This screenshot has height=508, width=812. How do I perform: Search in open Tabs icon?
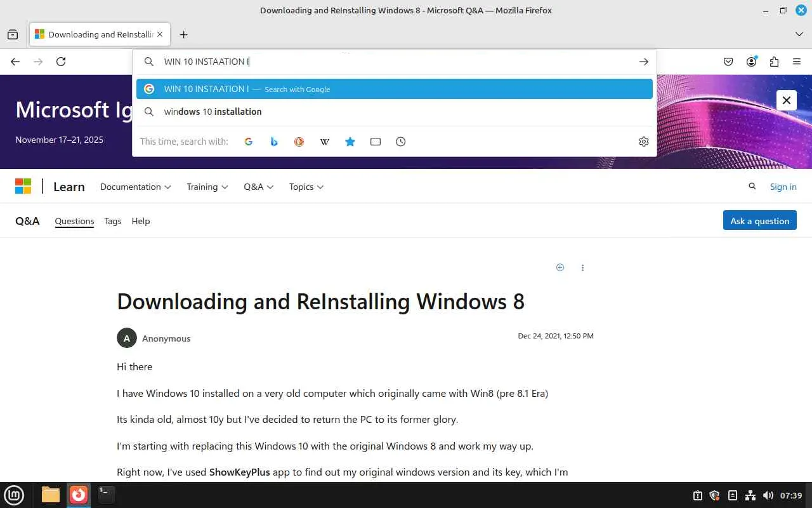pyautogui.click(x=376, y=142)
